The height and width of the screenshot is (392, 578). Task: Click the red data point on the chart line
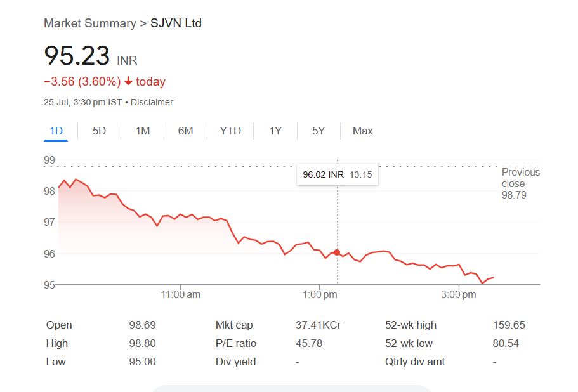(337, 252)
